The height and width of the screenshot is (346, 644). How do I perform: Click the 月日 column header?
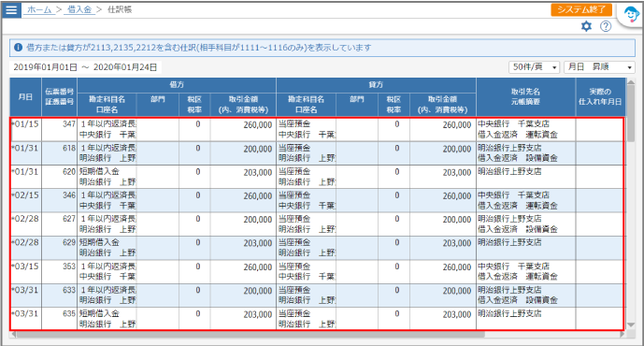tap(25, 97)
